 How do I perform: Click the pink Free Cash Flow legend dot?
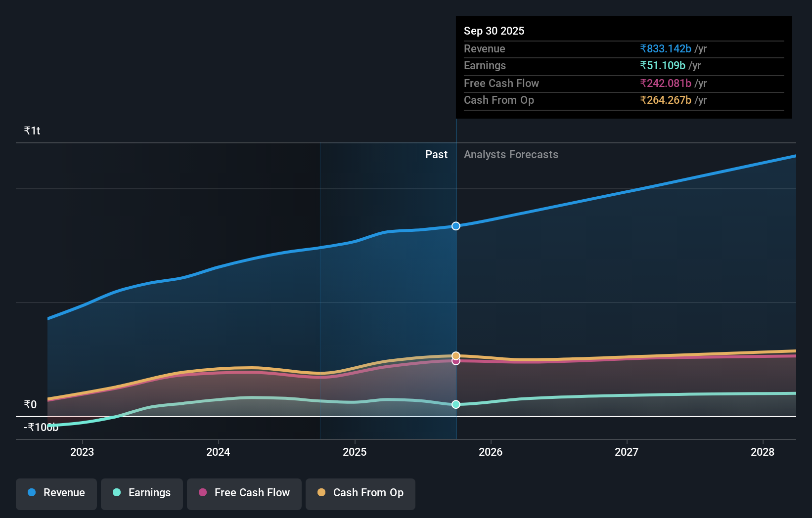[202, 492]
